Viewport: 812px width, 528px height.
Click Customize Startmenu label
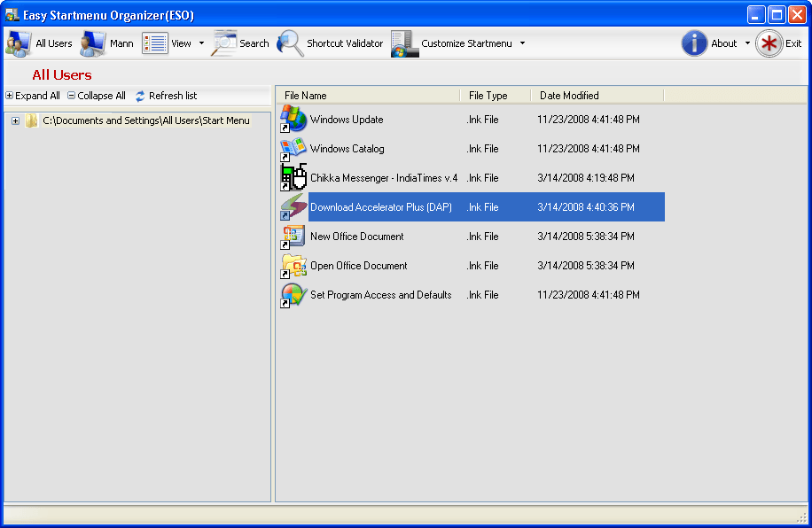466,43
